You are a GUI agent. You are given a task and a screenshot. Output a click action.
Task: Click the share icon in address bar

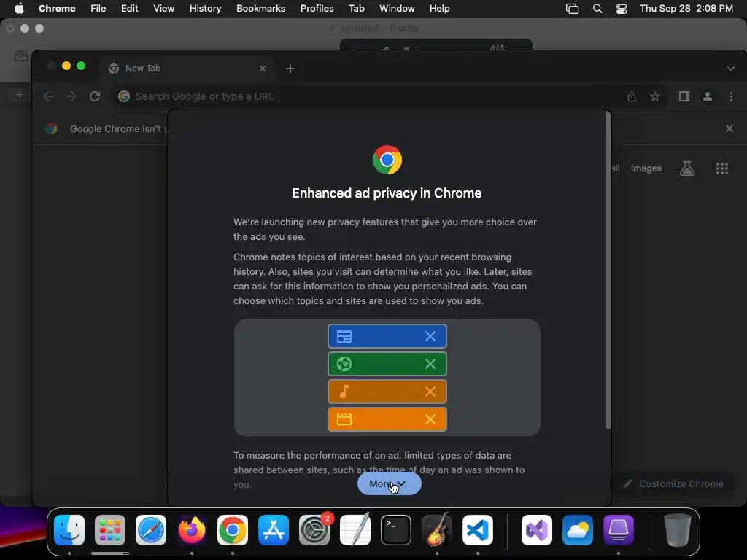click(632, 97)
